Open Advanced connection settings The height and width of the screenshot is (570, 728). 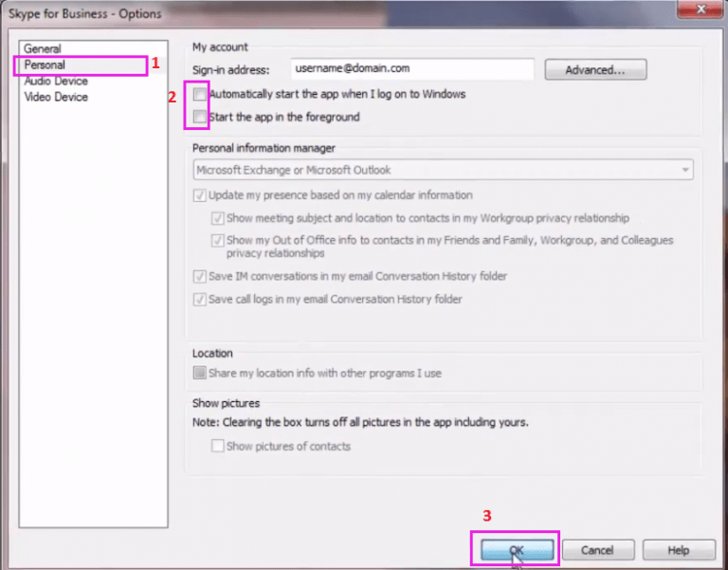click(595, 69)
